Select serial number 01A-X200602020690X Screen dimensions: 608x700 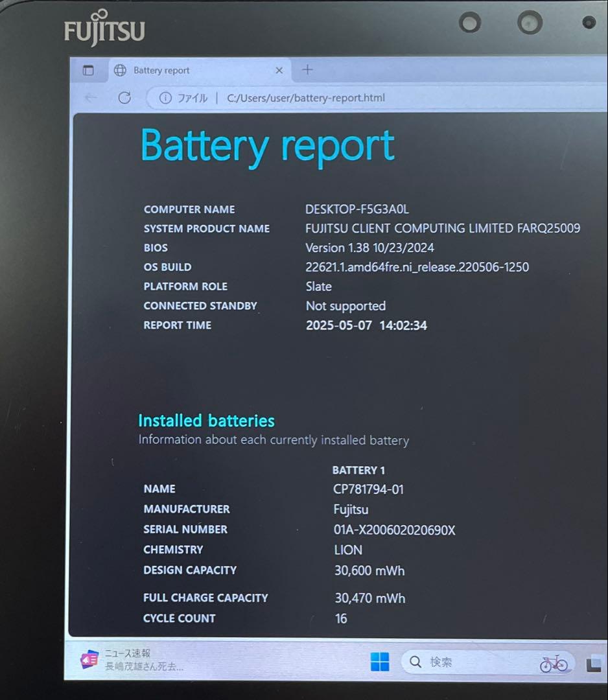395,530
